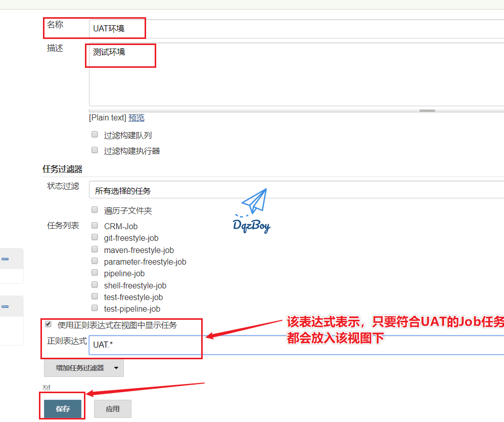The image size is (504, 422).
Task: Click the 应用 button
Action: coord(113,409)
